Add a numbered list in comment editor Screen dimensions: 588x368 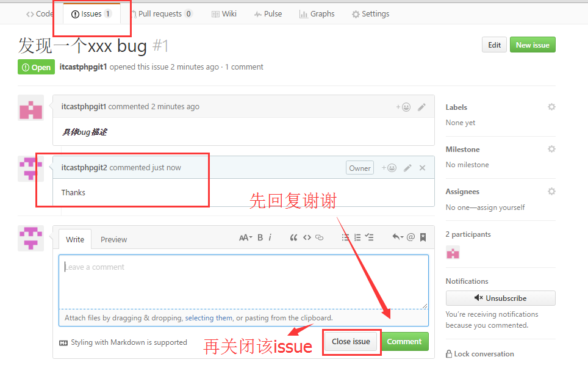coord(357,237)
